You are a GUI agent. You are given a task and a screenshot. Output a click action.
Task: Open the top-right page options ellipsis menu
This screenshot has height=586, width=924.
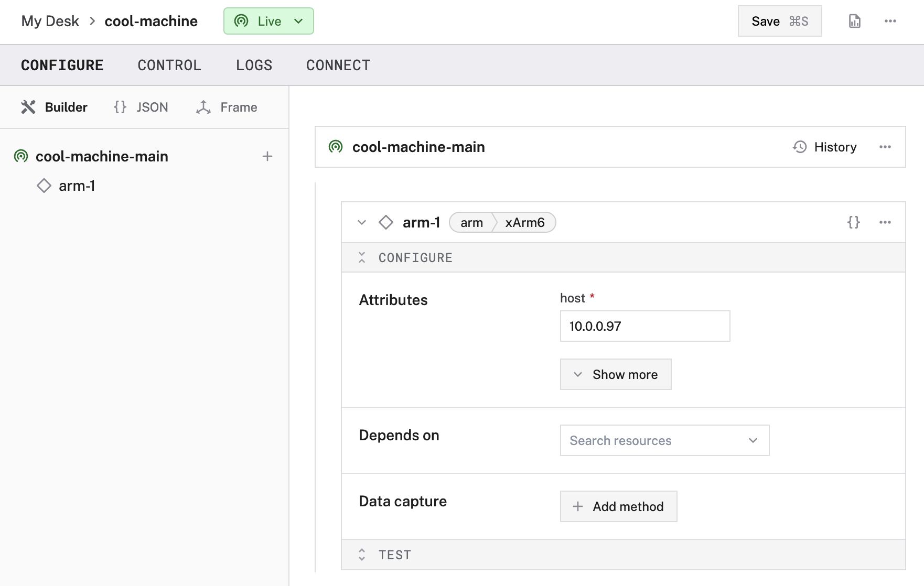tap(890, 21)
